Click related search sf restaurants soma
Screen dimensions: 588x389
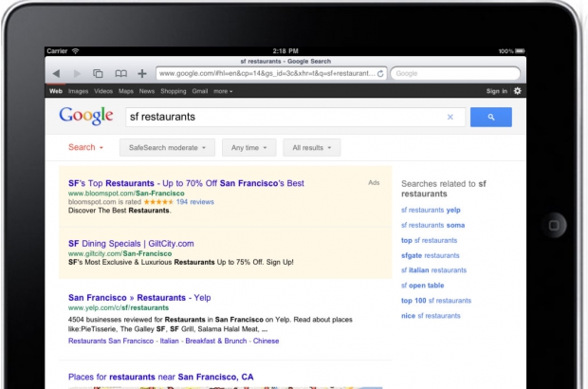[x=432, y=225]
